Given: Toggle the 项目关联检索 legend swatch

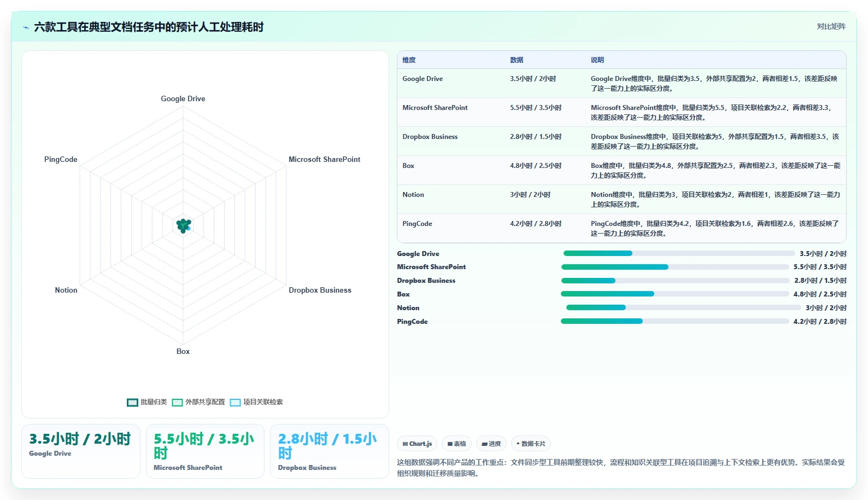Looking at the screenshot, I should pos(235,402).
